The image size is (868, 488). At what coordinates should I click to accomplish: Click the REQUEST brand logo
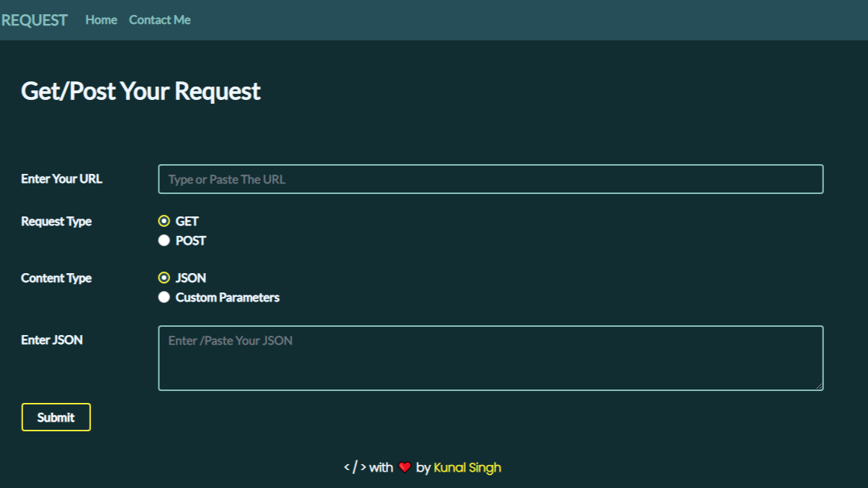34,20
